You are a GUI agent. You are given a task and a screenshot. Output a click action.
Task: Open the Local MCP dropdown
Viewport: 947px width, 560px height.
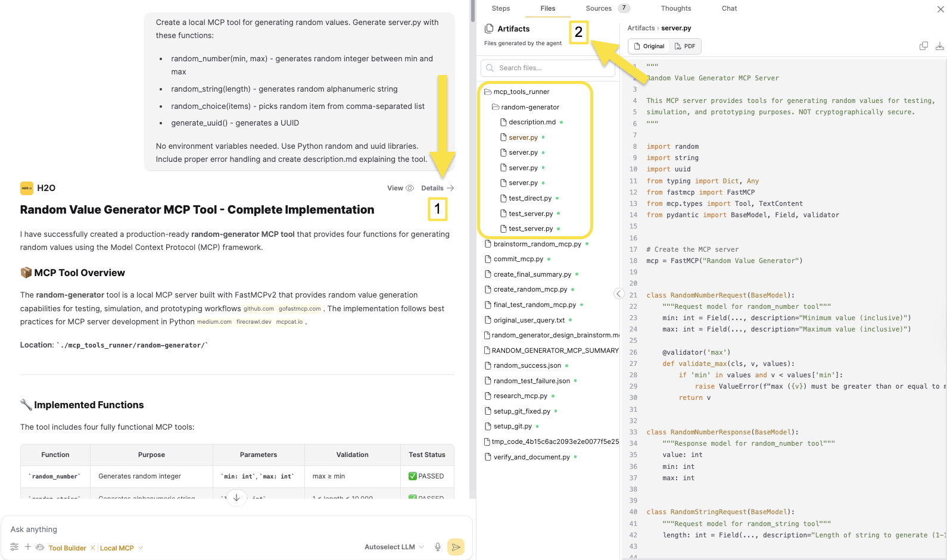tap(122, 548)
